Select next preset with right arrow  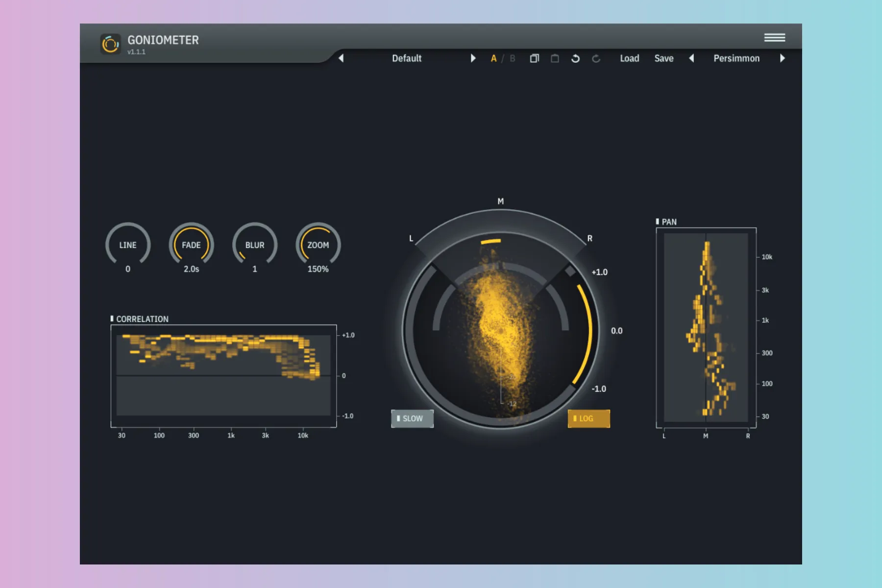473,58
